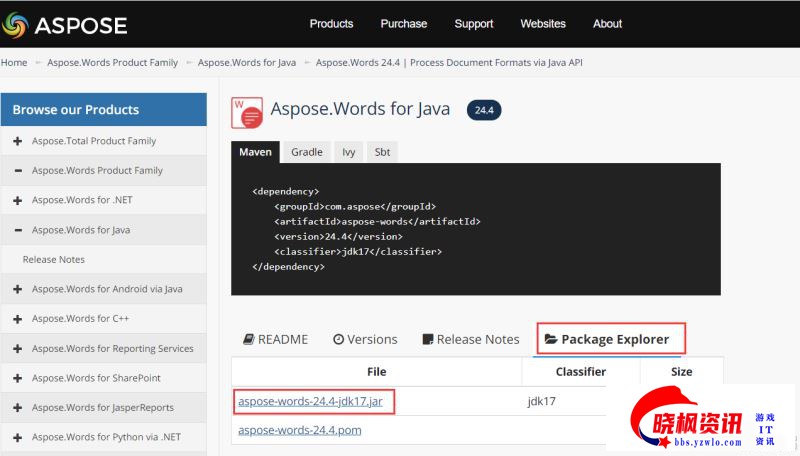This screenshot has width=800, height=456.
Task: Switch to the Gradle tab
Action: pyautogui.click(x=307, y=152)
